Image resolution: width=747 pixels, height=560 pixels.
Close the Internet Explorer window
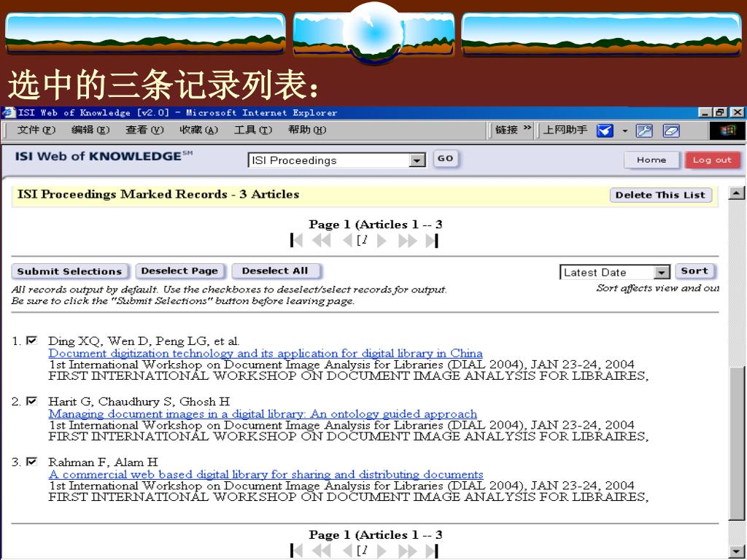[x=738, y=113]
